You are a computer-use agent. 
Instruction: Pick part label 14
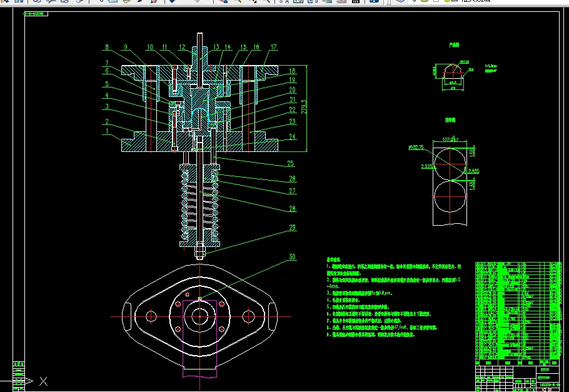coord(228,47)
